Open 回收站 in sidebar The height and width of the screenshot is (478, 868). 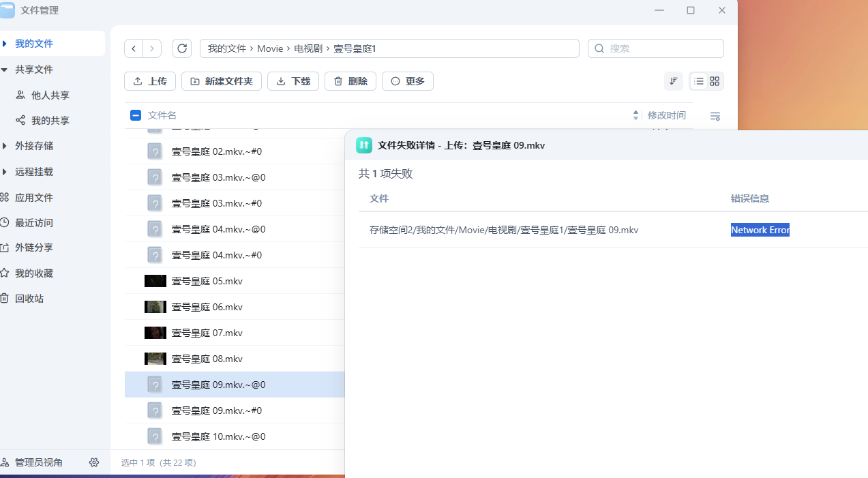(29, 299)
